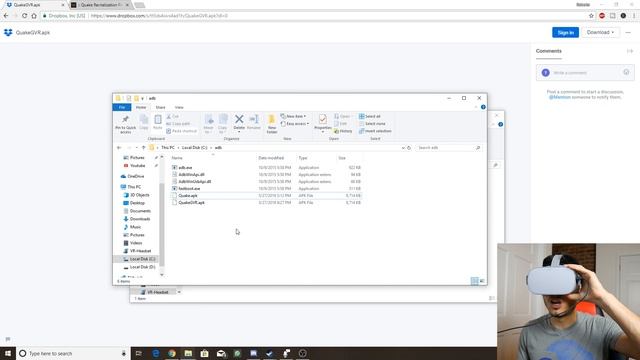Switch to the QuakeGVR.apk browser tab
This screenshot has height=360, width=640.
click(34, 5)
